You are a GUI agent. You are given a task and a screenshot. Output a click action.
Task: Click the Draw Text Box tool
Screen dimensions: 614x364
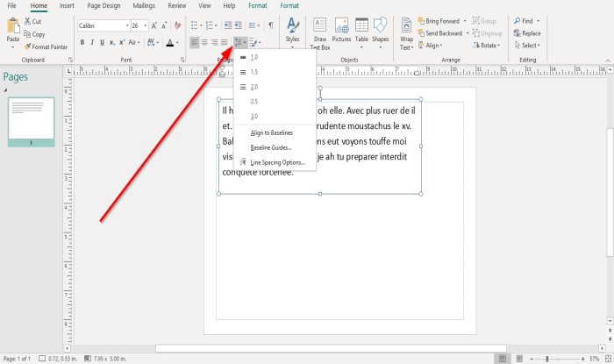(320, 34)
